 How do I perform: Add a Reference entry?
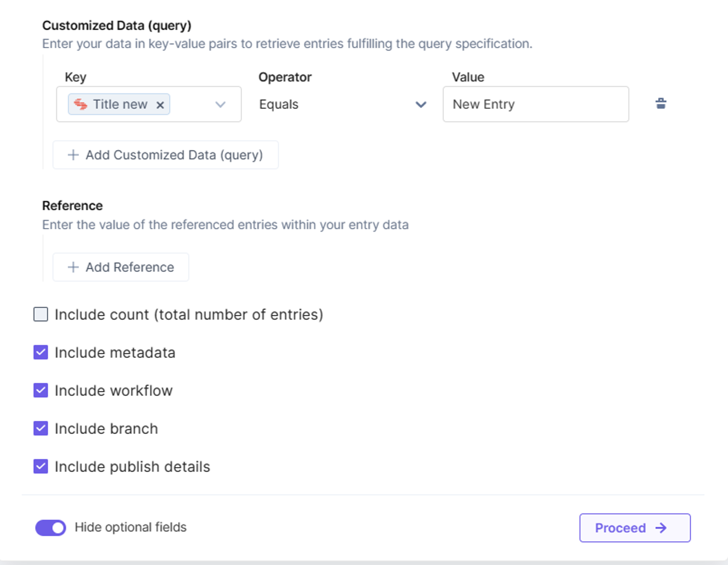pos(121,267)
